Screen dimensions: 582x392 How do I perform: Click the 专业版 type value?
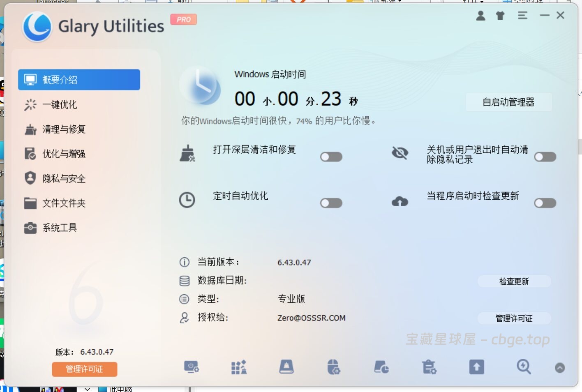click(291, 299)
